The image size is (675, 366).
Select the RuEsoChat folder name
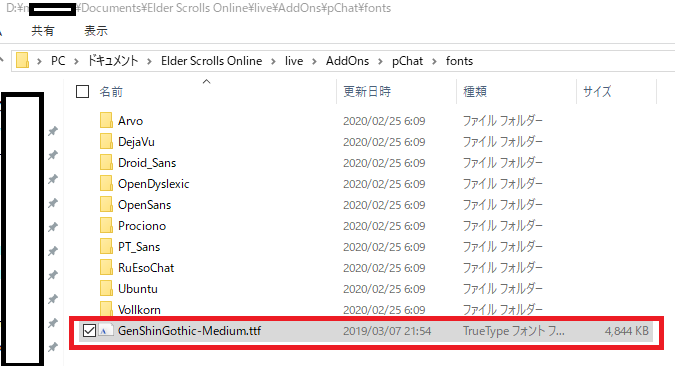(146, 268)
